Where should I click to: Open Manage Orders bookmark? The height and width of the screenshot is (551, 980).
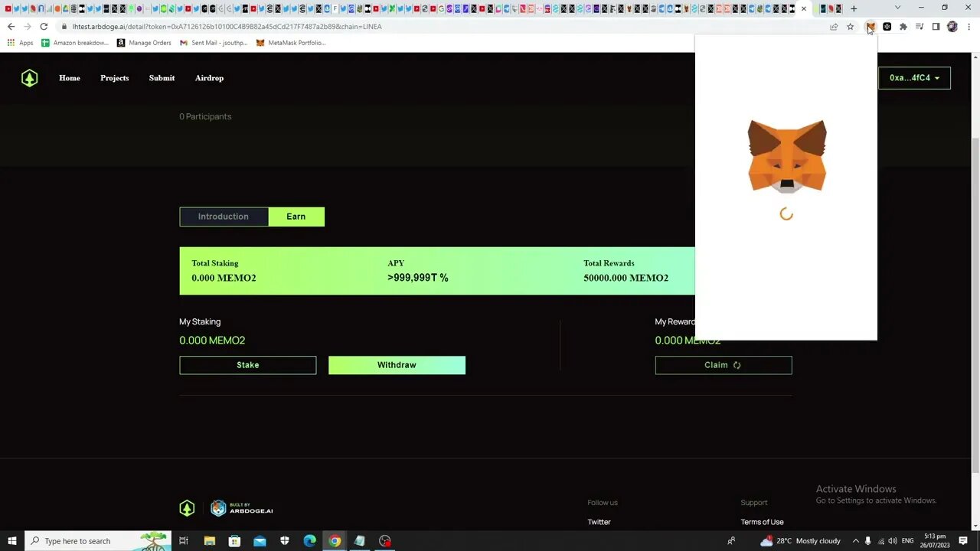(x=144, y=43)
